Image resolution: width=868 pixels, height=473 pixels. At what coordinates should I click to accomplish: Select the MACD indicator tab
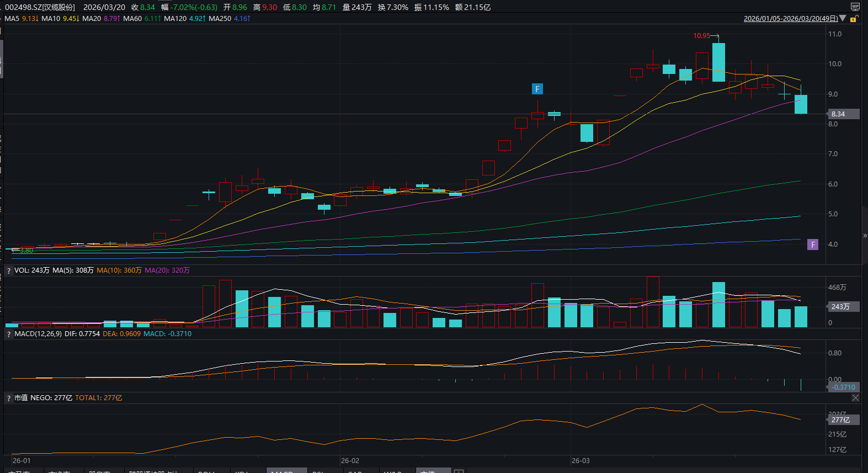[286, 471]
